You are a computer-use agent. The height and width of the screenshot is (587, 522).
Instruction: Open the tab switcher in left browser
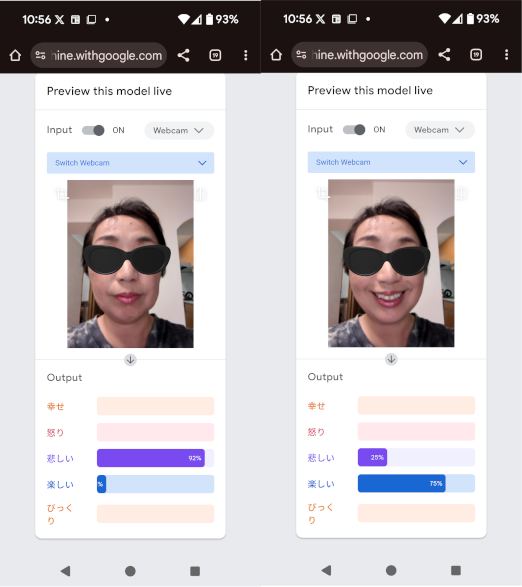[x=215, y=55]
